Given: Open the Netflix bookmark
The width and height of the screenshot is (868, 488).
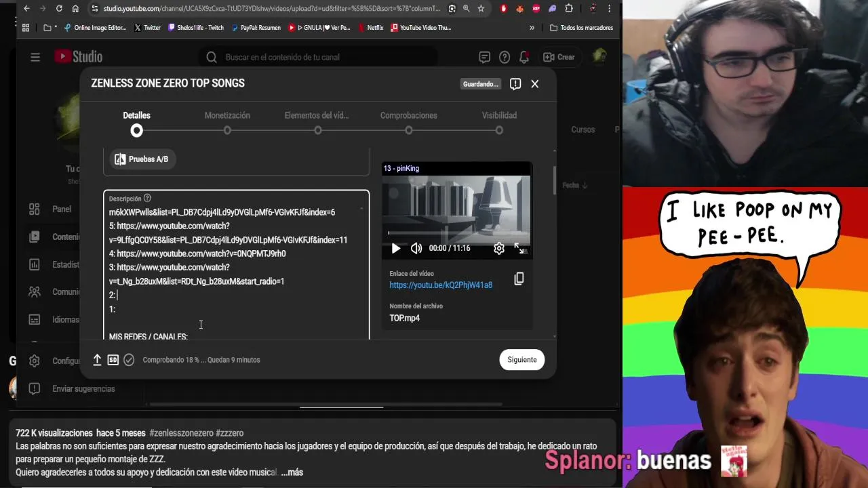Looking at the screenshot, I should coord(370,28).
